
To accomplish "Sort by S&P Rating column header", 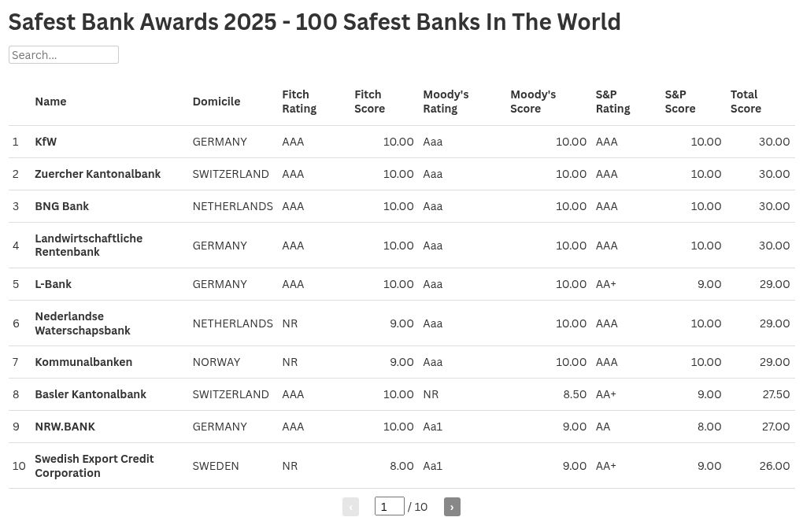I will [x=612, y=102].
